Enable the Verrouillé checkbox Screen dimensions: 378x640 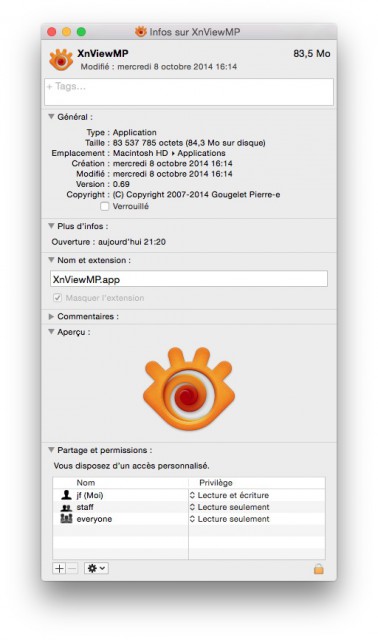pyautogui.click(x=105, y=207)
